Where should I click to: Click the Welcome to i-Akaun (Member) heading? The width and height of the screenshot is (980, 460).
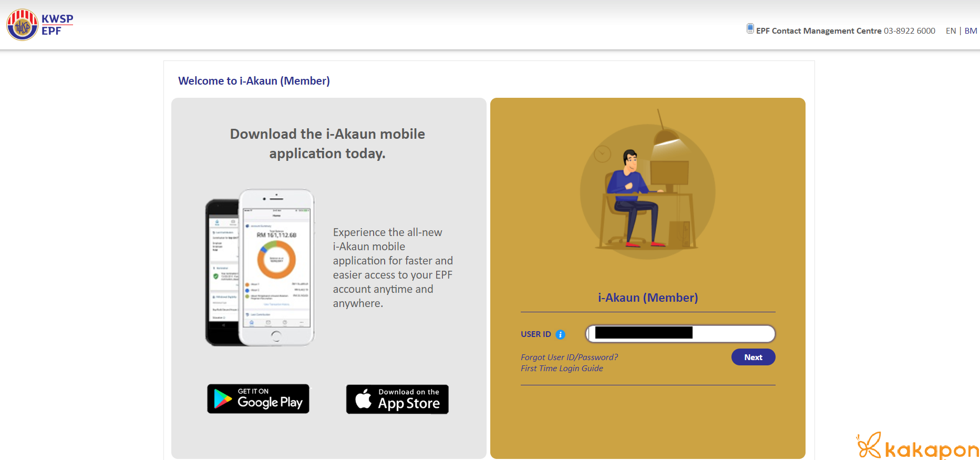254,81
